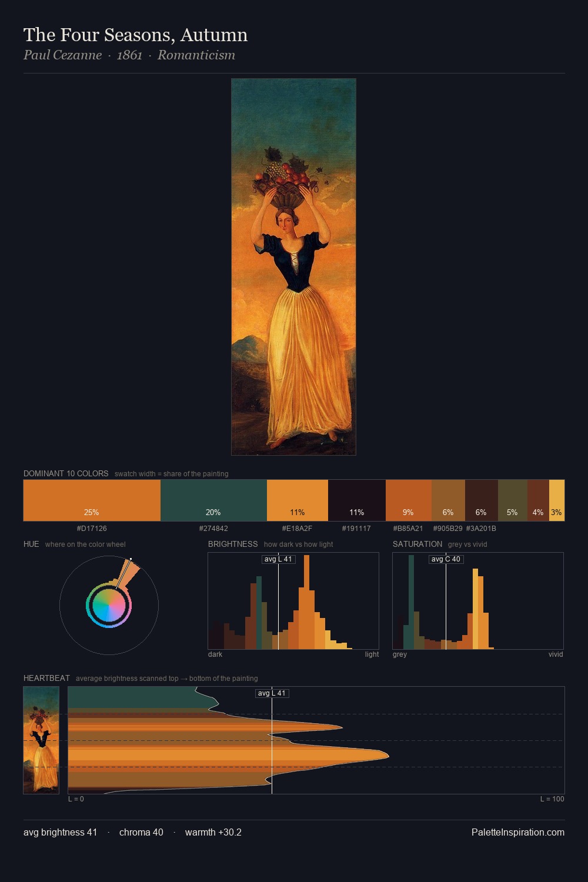Click the hue color wheel center
Image resolution: width=588 pixels, height=882 pixels.
click(109, 605)
